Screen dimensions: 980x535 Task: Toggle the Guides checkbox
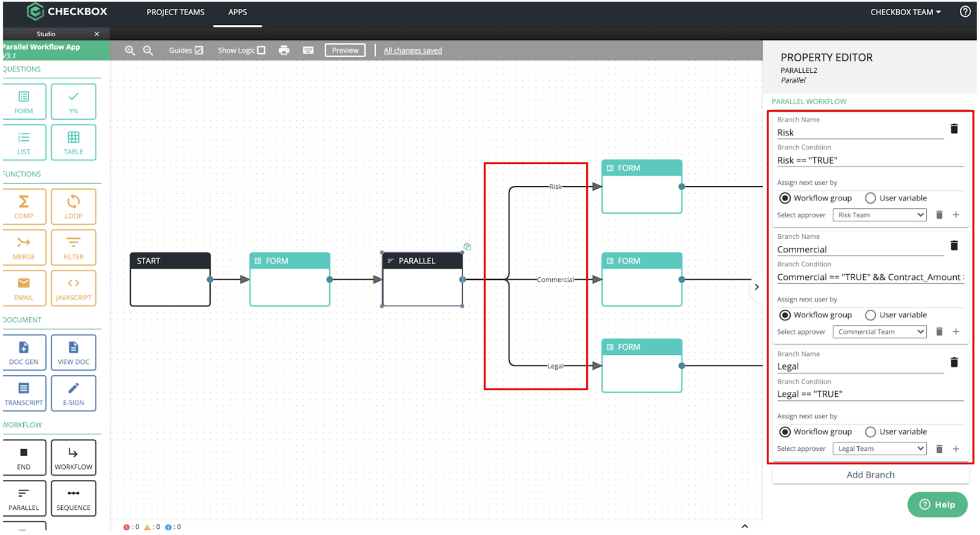[199, 50]
